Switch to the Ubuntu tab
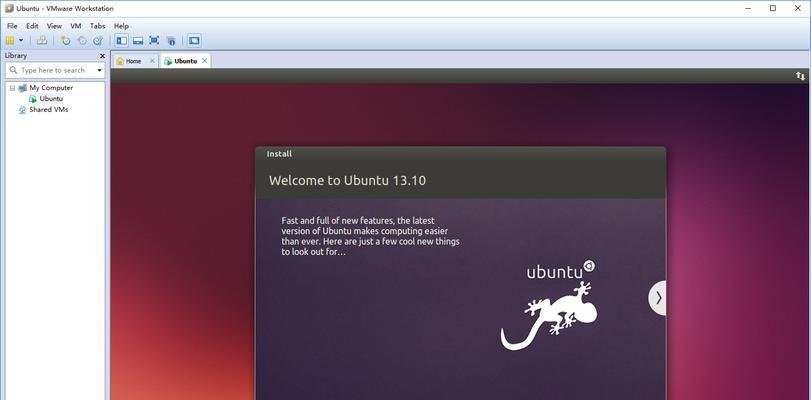The image size is (811, 400). click(185, 61)
